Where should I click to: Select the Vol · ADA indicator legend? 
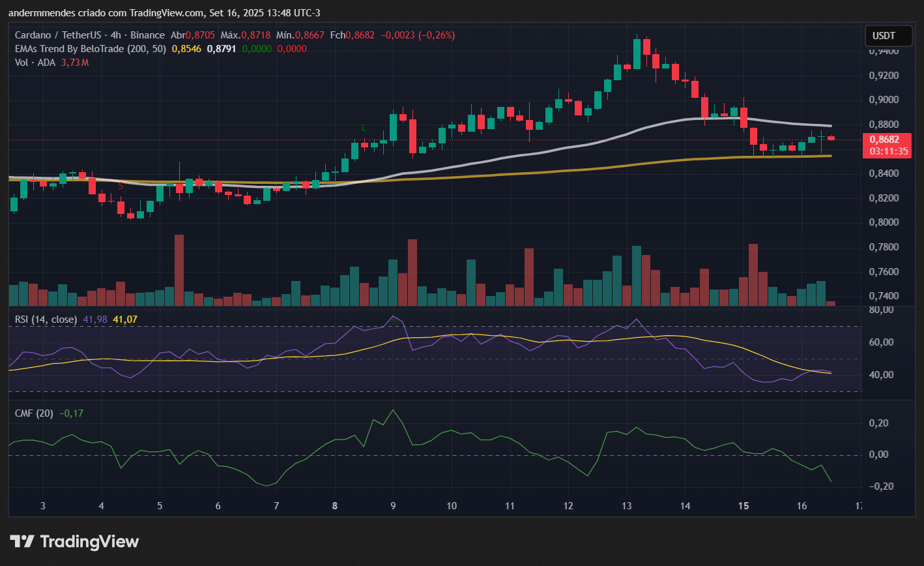click(x=35, y=62)
